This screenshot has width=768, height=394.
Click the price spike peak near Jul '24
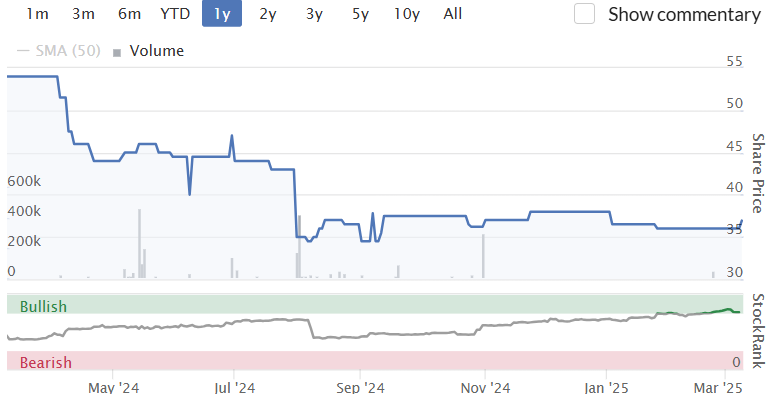(232, 136)
